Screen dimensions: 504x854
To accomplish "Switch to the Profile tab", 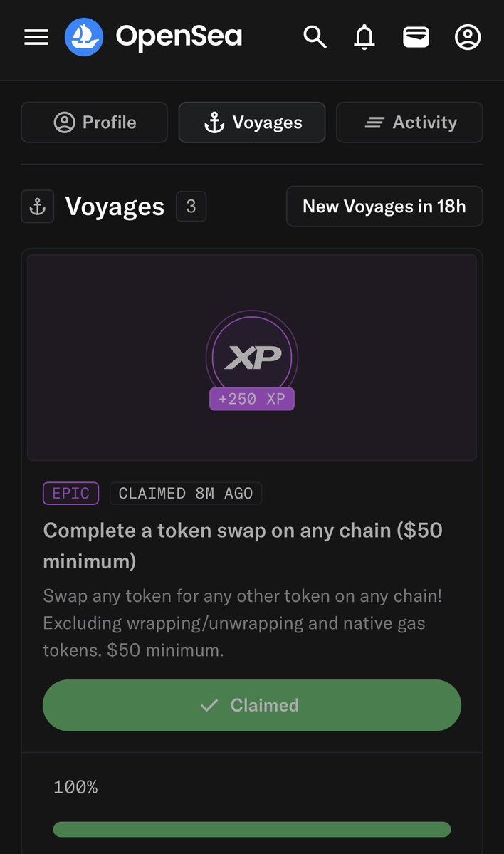I will pyautogui.click(x=94, y=123).
